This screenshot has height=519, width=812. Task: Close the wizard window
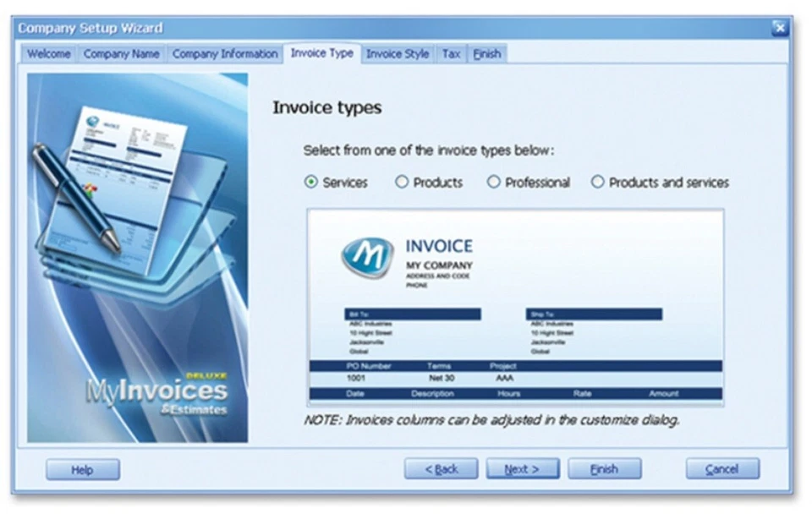(x=779, y=27)
